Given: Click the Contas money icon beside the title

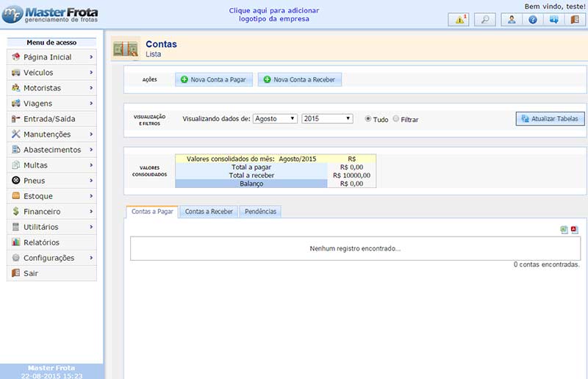Looking at the screenshot, I should (126, 48).
